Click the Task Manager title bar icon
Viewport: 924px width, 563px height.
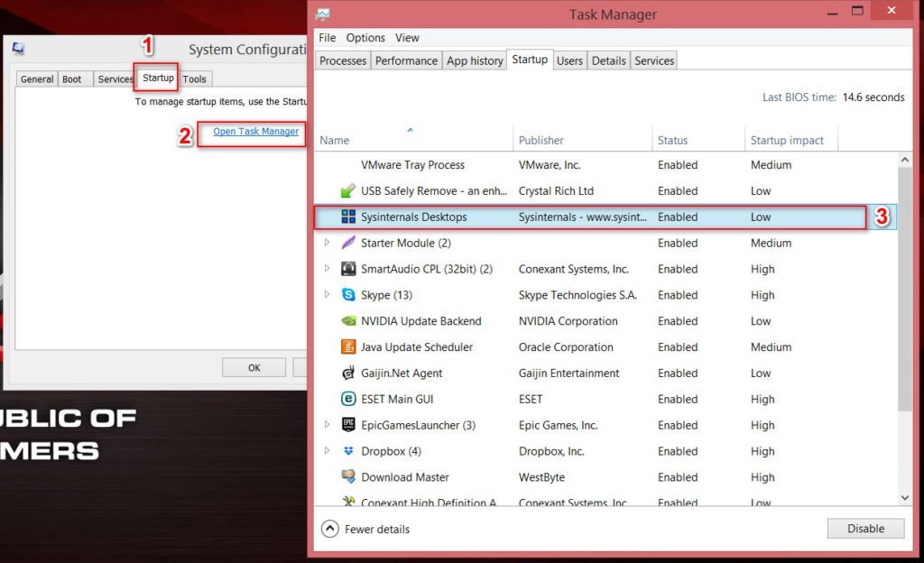[x=322, y=14]
